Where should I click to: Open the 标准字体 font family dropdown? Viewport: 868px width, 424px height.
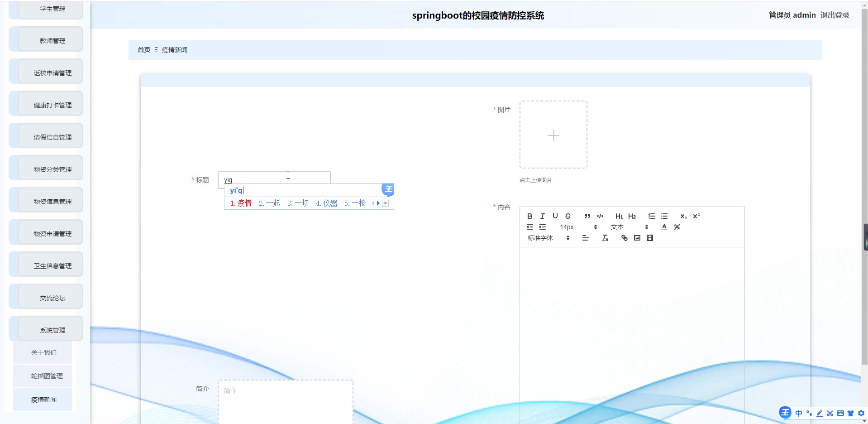coord(548,238)
